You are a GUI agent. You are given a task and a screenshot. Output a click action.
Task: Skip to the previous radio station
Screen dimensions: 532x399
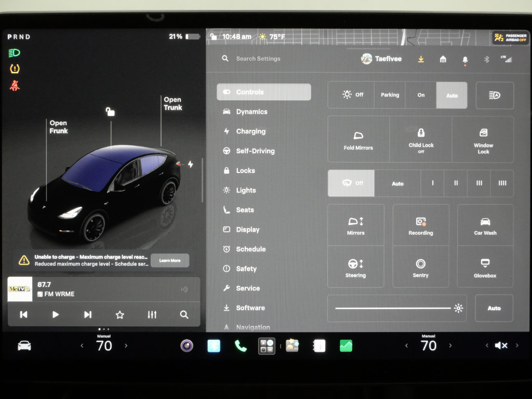23,314
